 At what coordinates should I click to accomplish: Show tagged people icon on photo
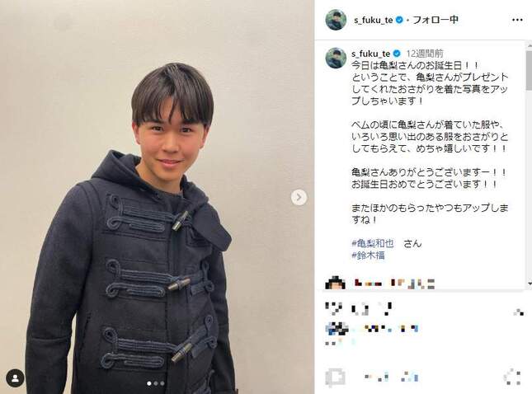click(16, 378)
